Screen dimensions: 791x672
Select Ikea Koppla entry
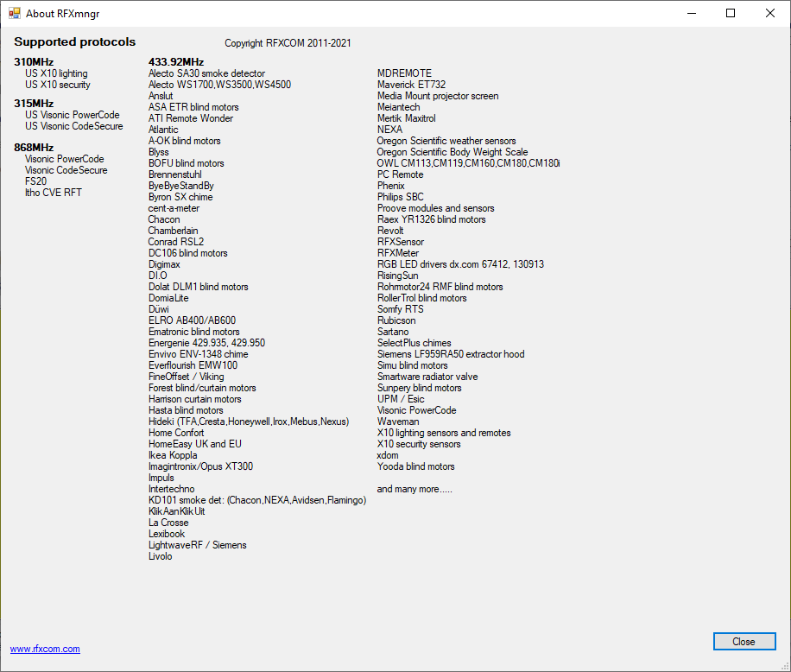[173, 455]
